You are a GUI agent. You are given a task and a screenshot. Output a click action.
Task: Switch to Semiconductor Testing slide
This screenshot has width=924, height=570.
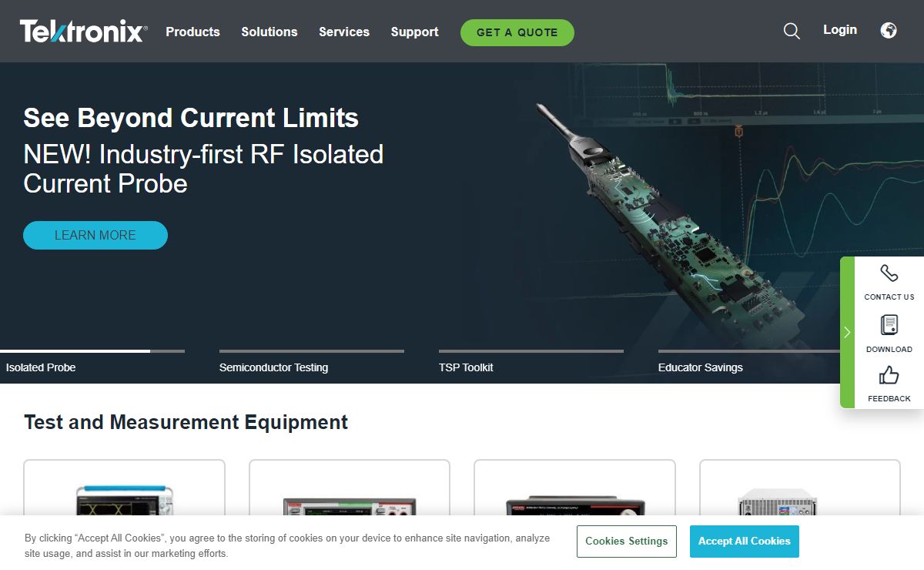pyautogui.click(x=273, y=367)
